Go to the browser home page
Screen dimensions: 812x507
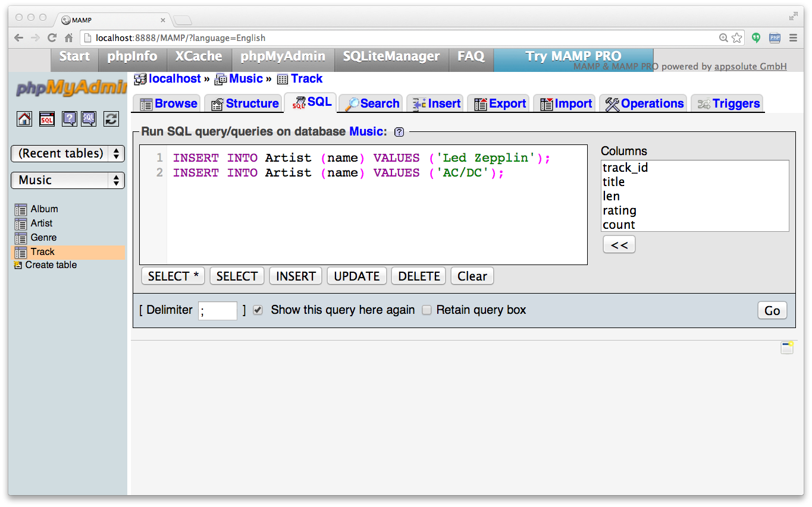[68, 37]
